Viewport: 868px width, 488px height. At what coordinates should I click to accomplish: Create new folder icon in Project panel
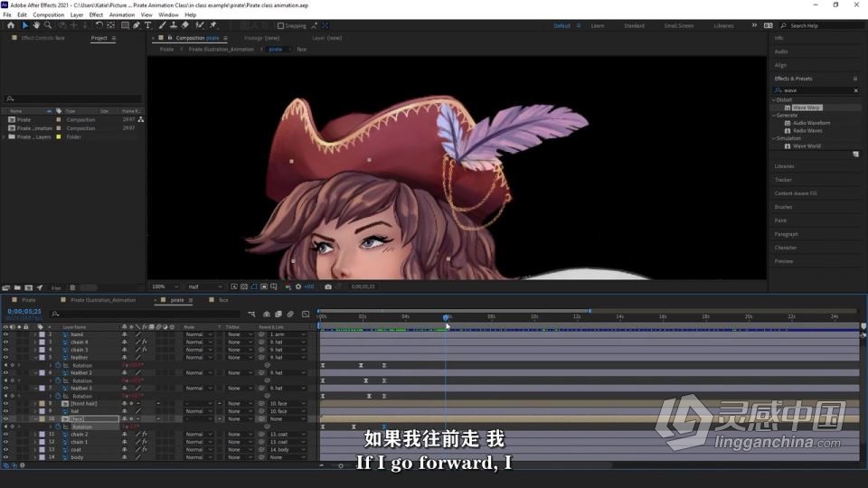[x=17, y=287]
